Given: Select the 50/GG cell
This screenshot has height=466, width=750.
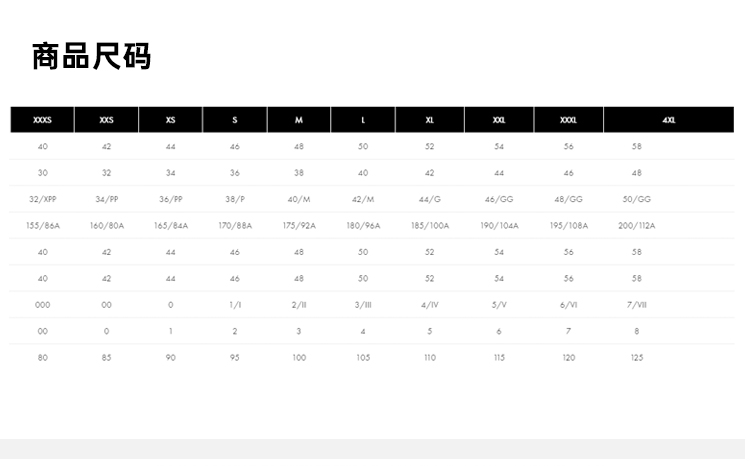Looking at the screenshot, I should 637,199.
